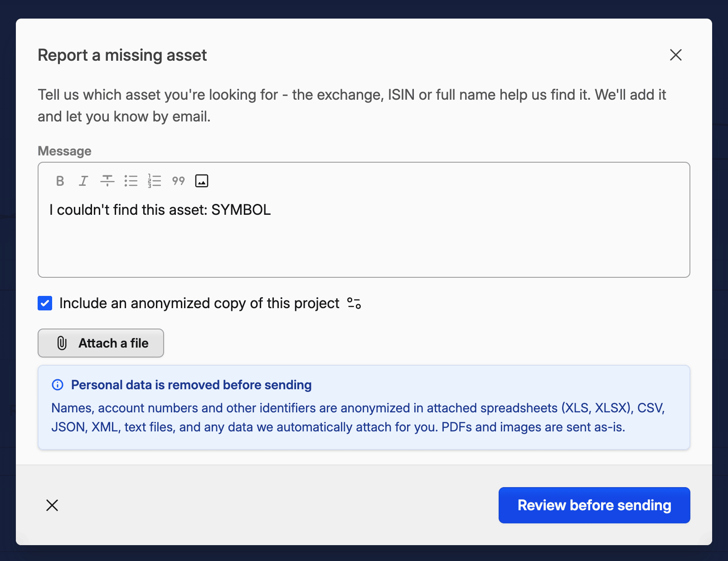Image resolution: width=728 pixels, height=561 pixels.
Task: Insert a bulleted list
Action: click(131, 181)
